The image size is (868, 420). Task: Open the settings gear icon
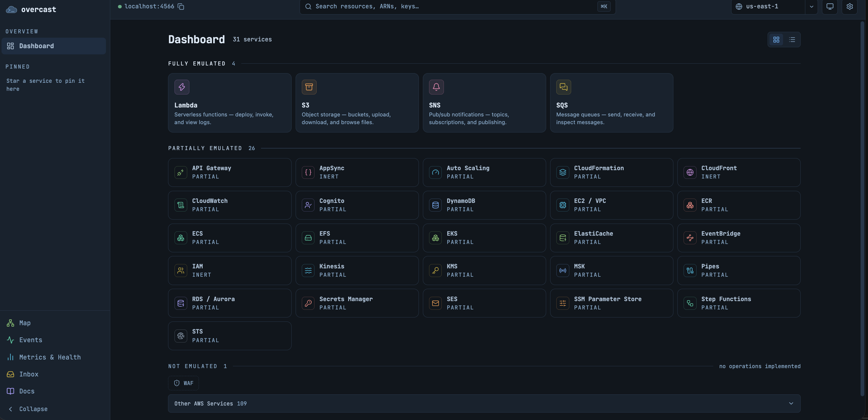click(849, 6)
